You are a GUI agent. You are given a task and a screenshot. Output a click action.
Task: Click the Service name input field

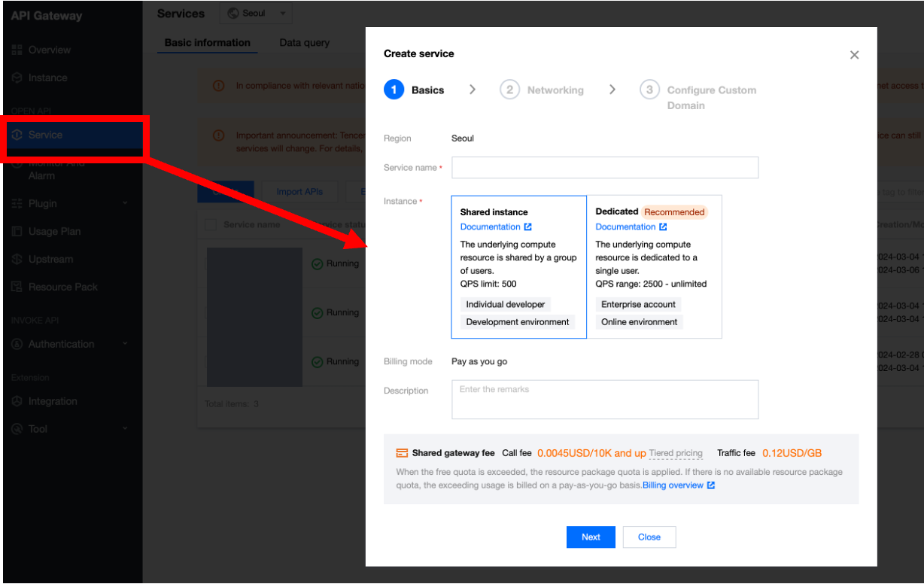(605, 167)
